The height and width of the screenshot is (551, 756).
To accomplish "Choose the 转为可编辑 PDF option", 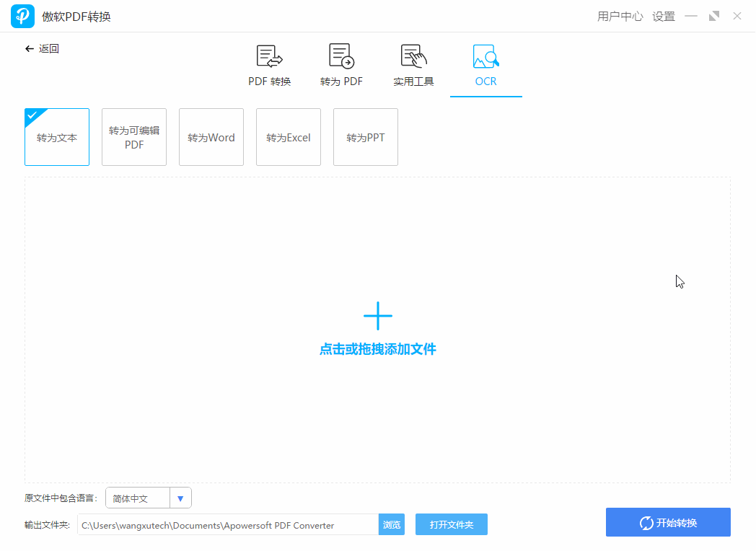I will [x=134, y=137].
